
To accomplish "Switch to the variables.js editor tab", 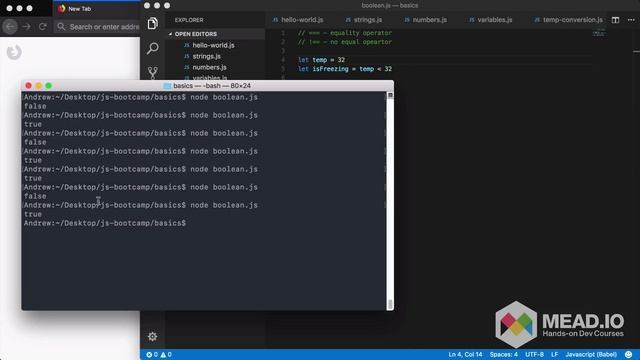I will click(491, 20).
